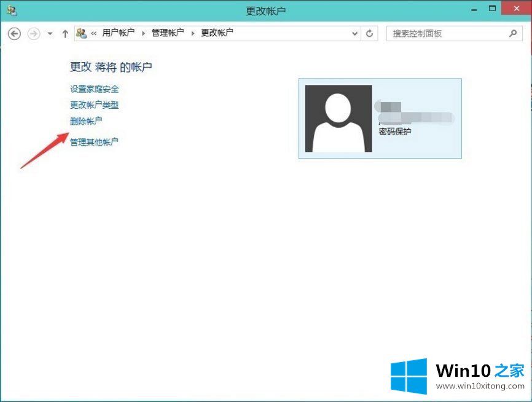Expand the address bar history dropdown
The height and width of the screenshot is (402, 532).
coord(355,34)
